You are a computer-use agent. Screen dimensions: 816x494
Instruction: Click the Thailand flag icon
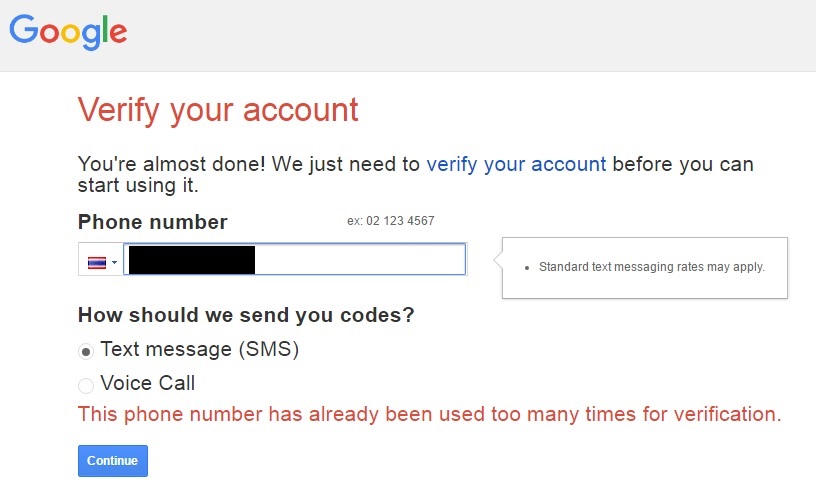tap(97, 262)
